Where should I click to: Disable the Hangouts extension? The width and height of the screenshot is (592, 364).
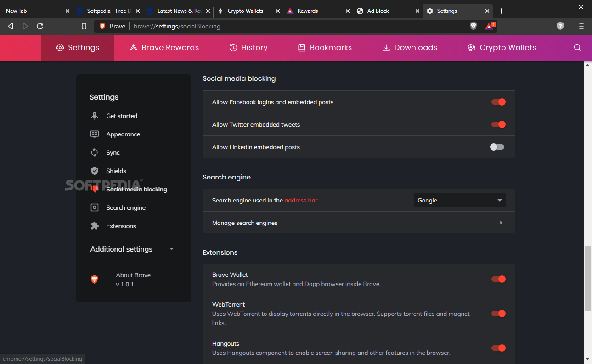pyautogui.click(x=498, y=348)
